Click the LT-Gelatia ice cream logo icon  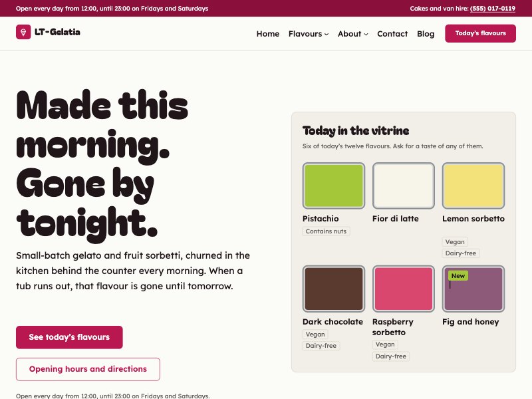[23, 32]
